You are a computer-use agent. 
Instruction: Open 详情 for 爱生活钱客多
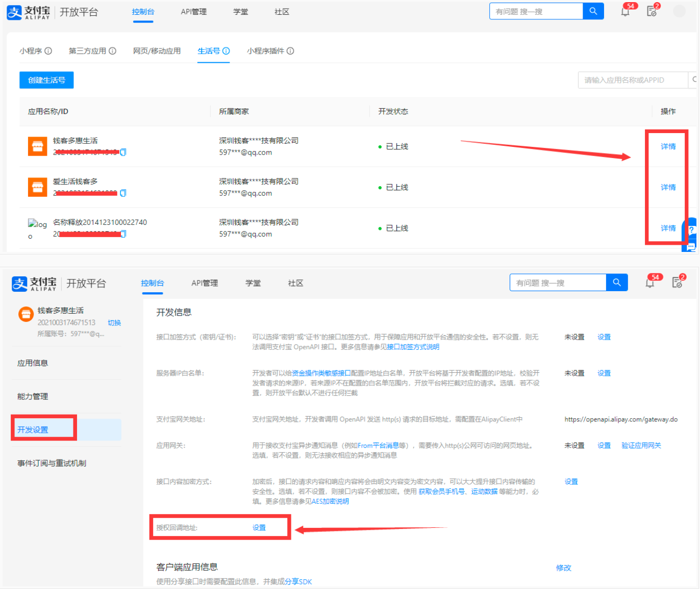(x=668, y=187)
